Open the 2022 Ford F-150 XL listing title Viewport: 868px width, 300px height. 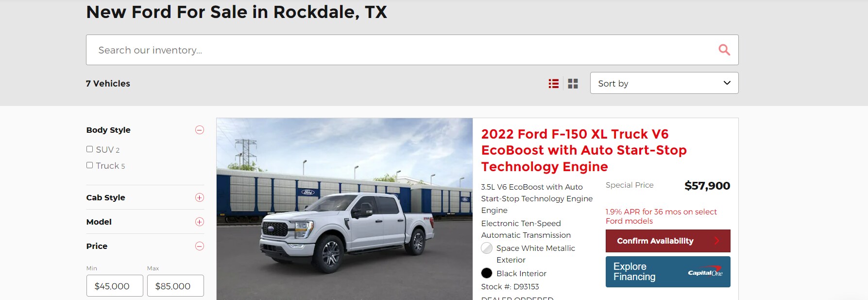pyautogui.click(x=584, y=150)
